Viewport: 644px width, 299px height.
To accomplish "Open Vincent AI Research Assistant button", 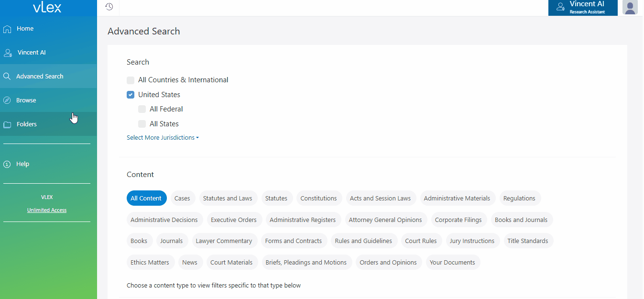I will click(582, 8).
